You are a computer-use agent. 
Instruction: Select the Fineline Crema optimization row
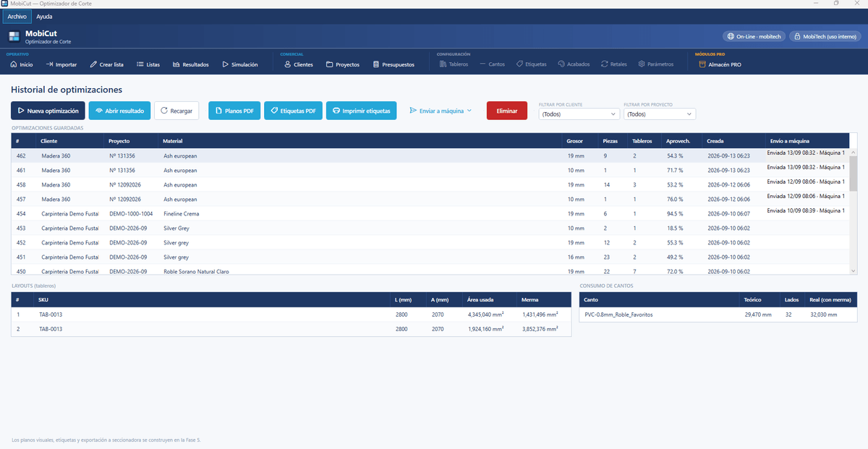pos(430,213)
